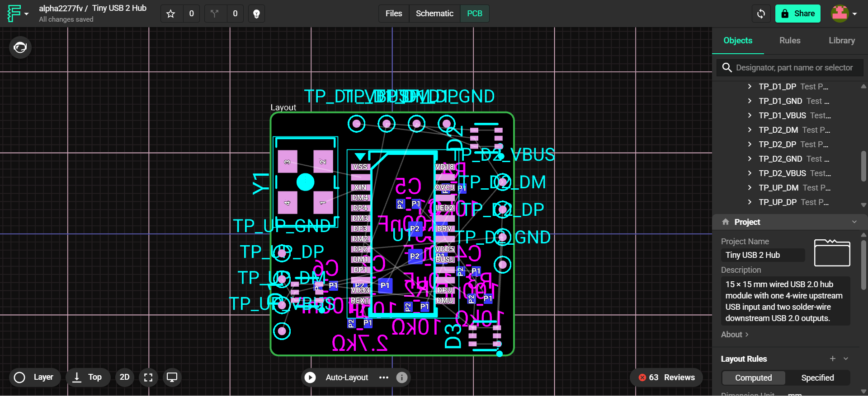Click the lightbulb ideas icon

click(256, 14)
